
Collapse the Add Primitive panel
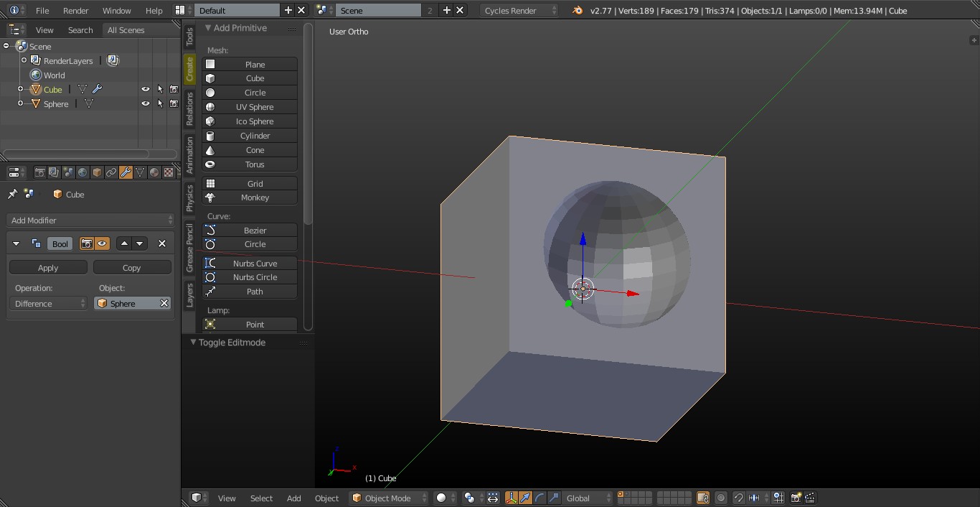click(208, 28)
